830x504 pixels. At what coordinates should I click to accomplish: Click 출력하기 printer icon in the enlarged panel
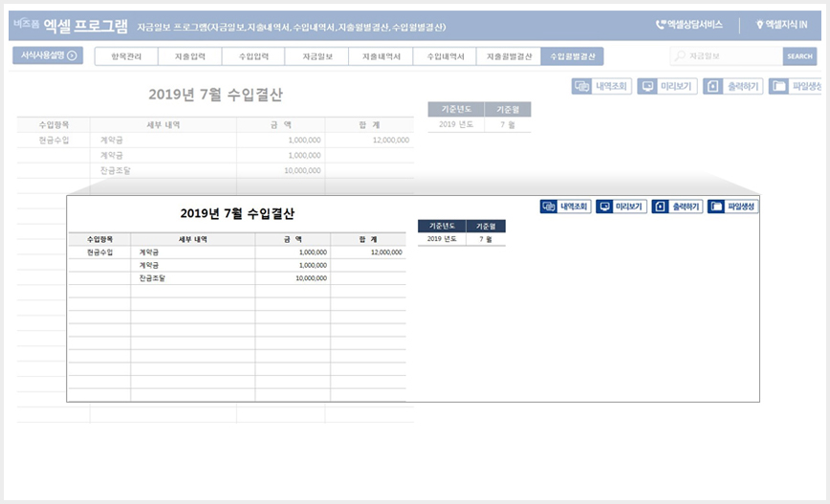coord(660,207)
